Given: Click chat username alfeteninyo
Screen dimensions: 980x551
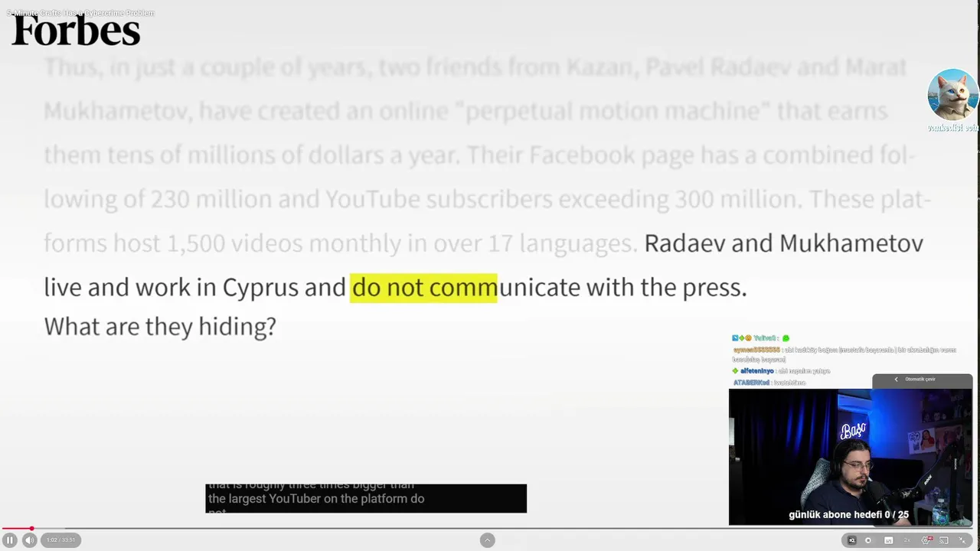Looking at the screenshot, I should 756,371.
